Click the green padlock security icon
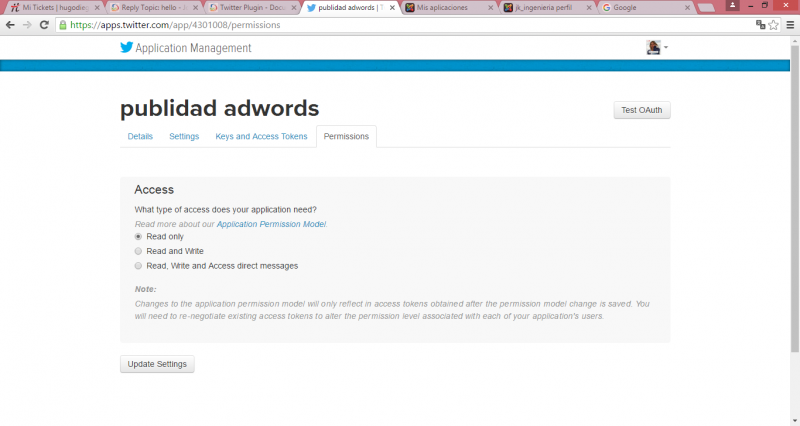 [63, 25]
